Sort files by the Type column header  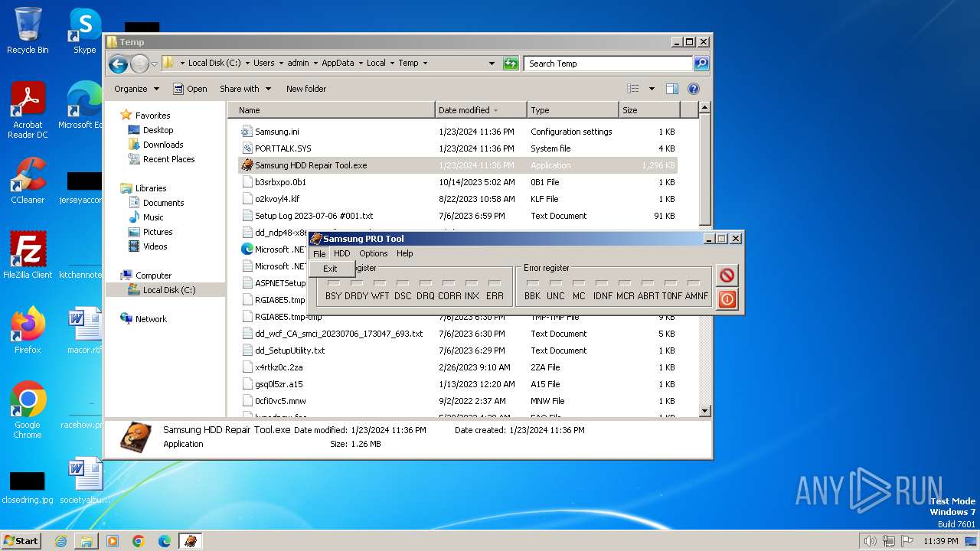pos(573,110)
